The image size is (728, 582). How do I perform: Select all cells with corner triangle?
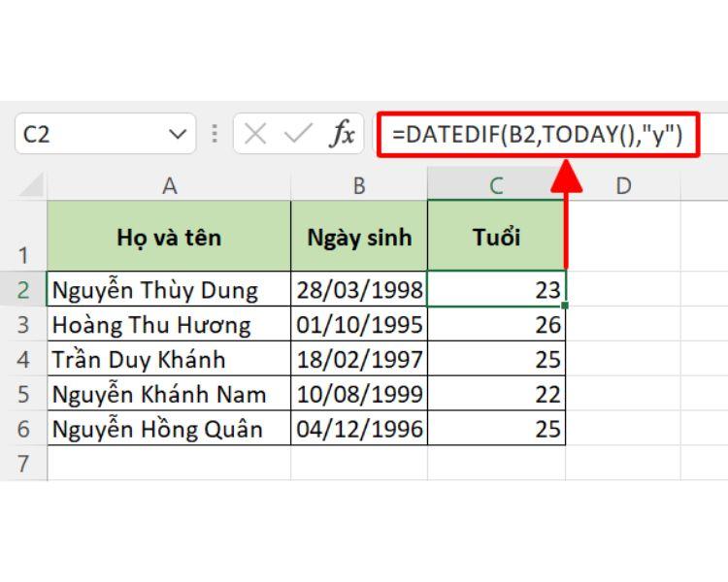[x=32, y=185]
